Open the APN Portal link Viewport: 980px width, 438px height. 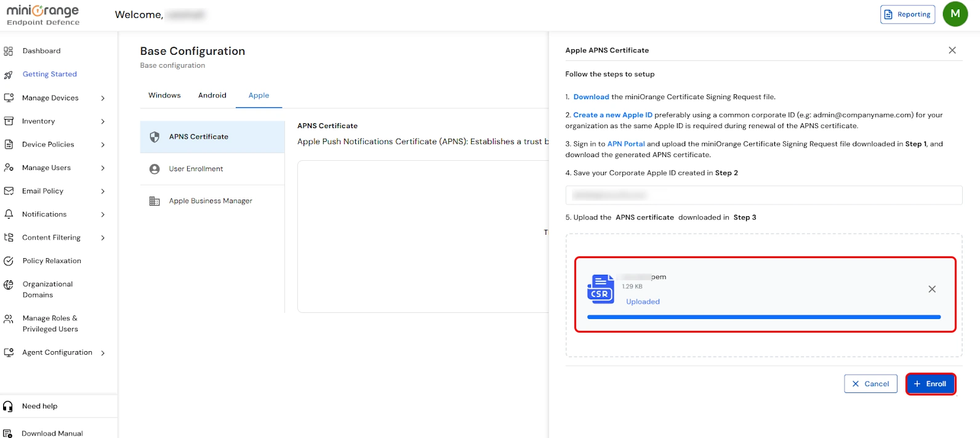tap(626, 144)
